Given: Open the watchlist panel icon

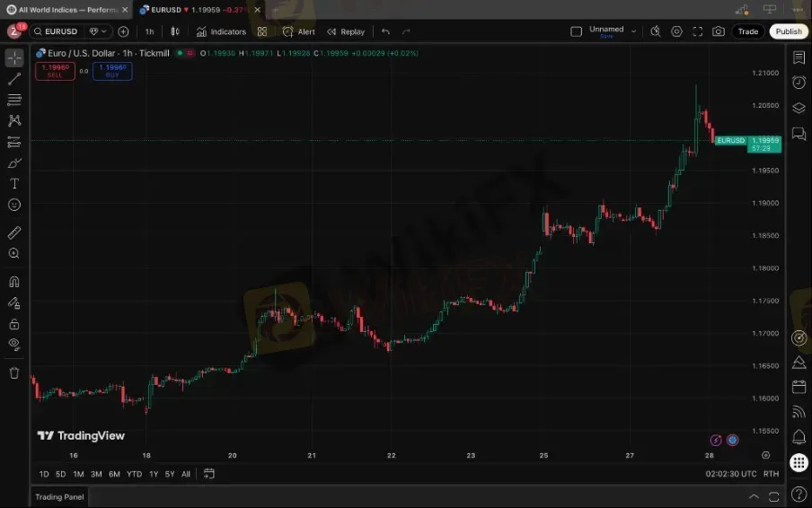Looking at the screenshot, I should (x=799, y=57).
